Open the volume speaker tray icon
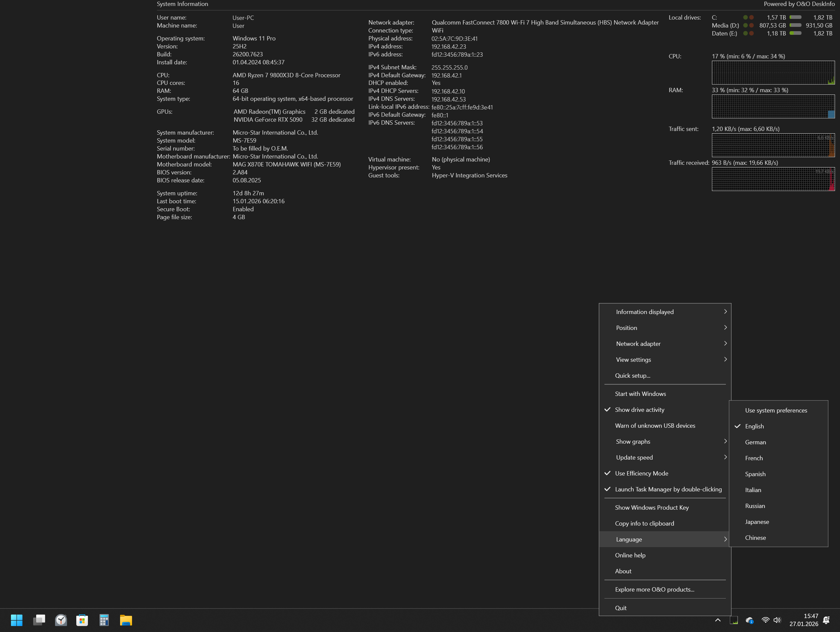Image resolution: width=840 pixels, height=632 pixels. tap(777, 620)
